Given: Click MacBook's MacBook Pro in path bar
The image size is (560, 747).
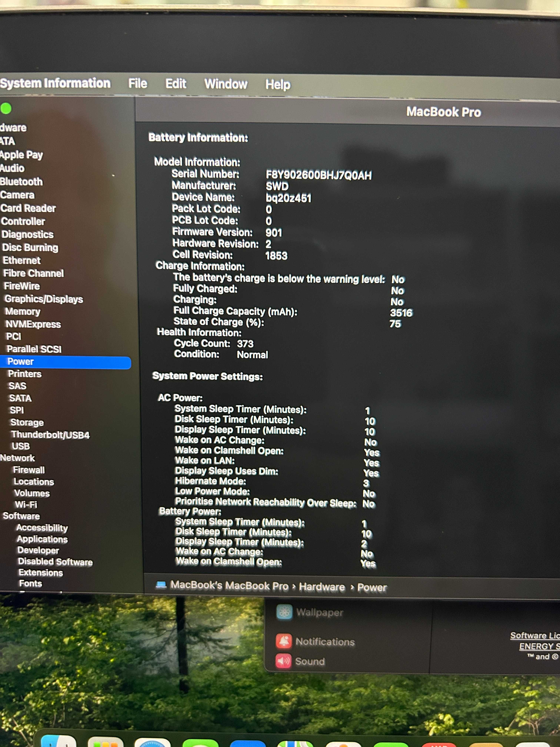Looking at the screenshot, I should pos(229,585).
